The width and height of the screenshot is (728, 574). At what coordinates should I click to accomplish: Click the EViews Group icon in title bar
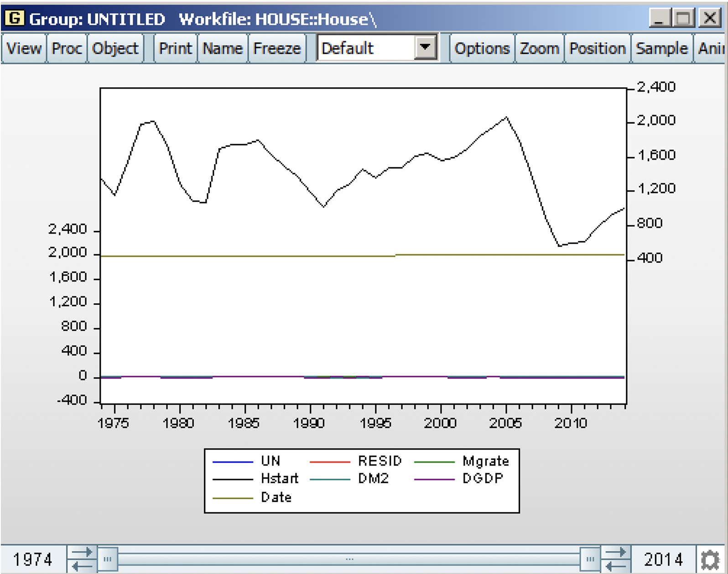(14, 18)
